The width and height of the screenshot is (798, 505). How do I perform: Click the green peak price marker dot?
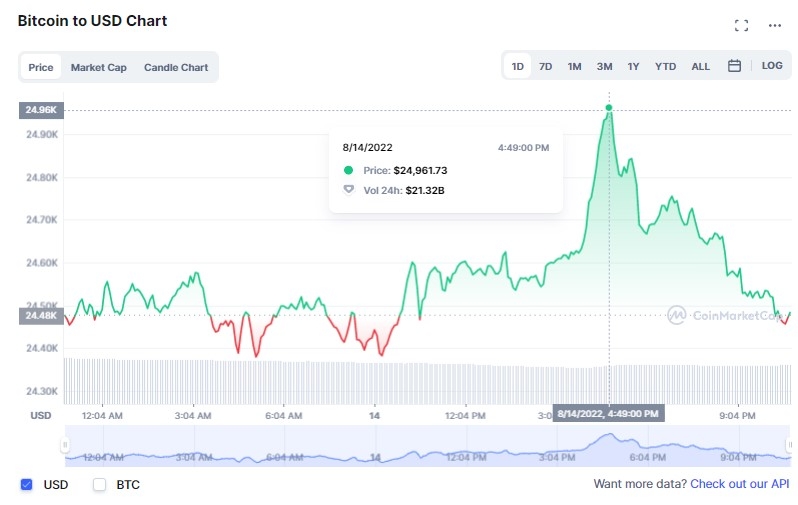[609, 108]
